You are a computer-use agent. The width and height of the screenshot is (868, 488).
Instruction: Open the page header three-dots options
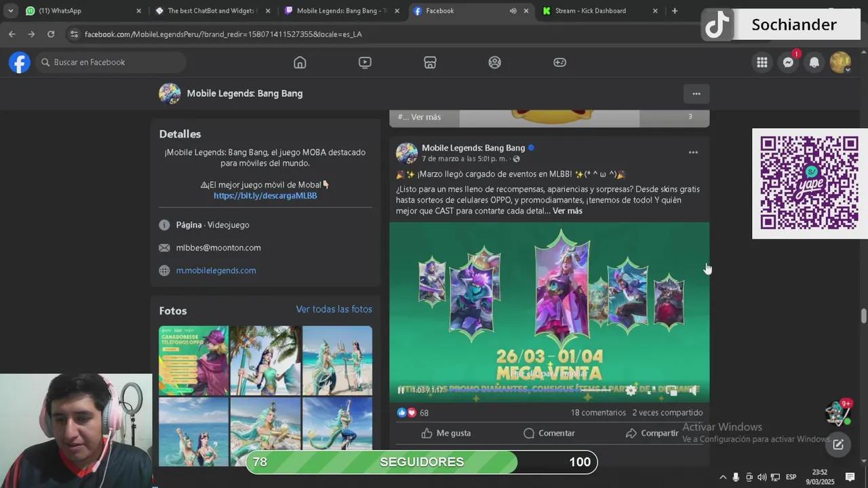tap(696, 94)
